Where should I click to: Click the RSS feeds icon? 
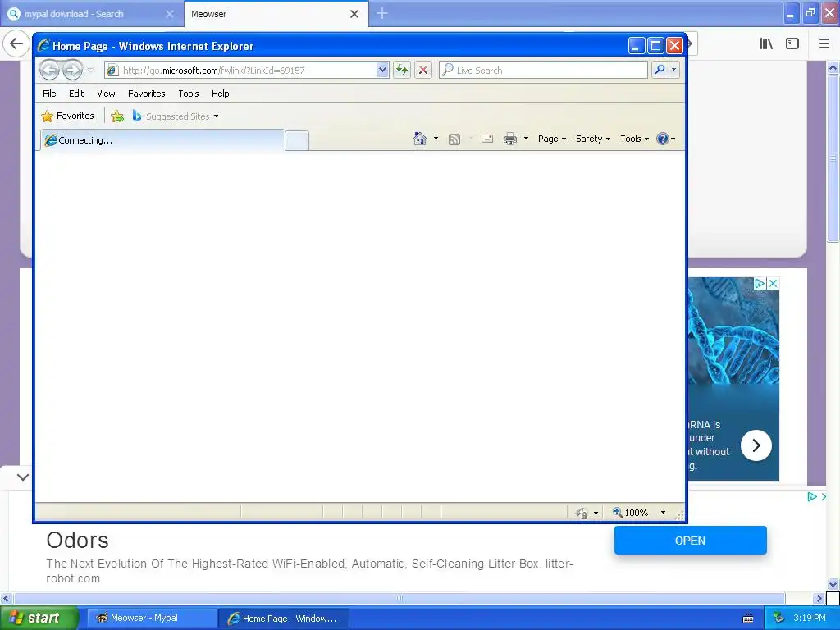(x=454, y=139)
